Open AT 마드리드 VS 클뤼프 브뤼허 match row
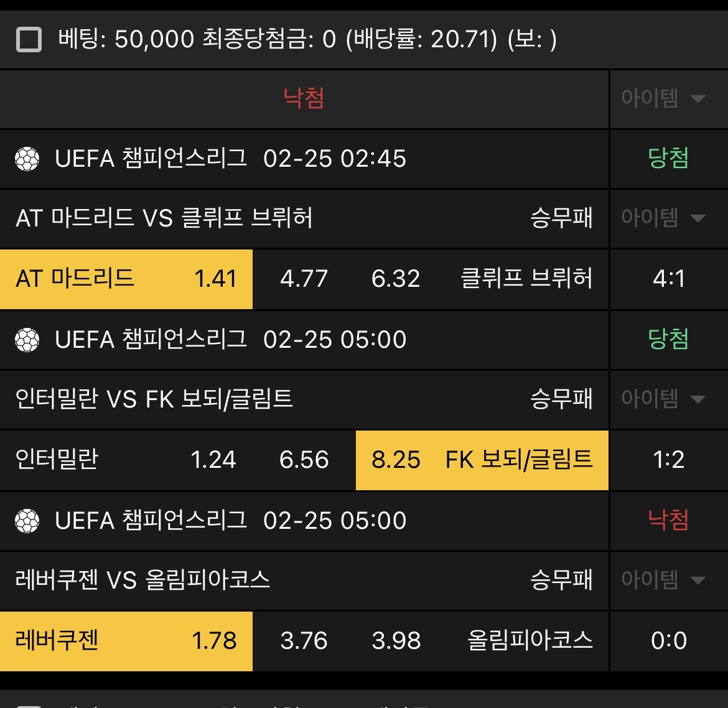Viewport: 728px width, 708px height. point(164,218)
